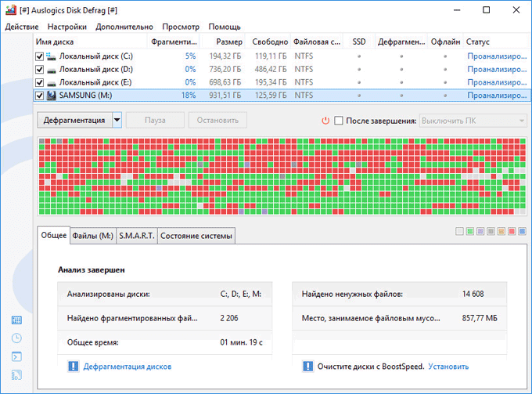Sort by the SSD column header

359,42
